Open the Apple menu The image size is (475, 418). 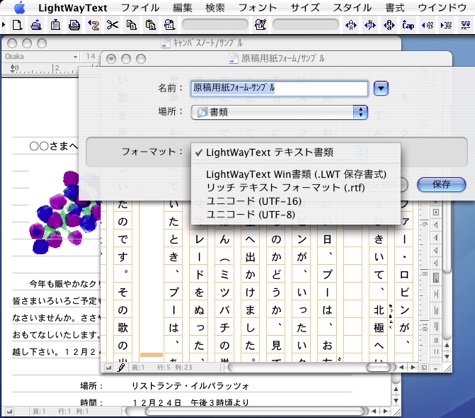(x=20, y=8)
